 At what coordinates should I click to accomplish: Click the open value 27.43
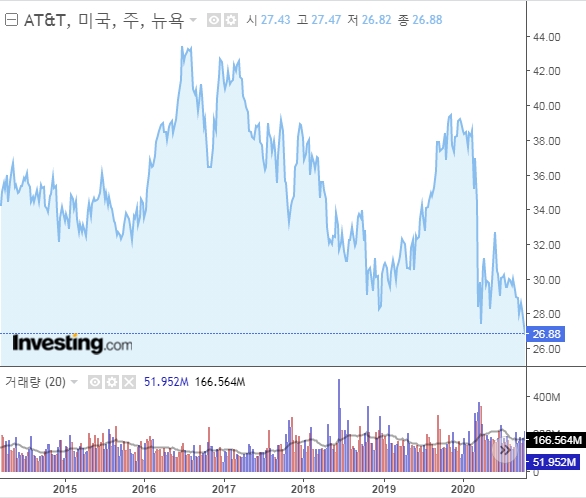click(x=275, y=20)
